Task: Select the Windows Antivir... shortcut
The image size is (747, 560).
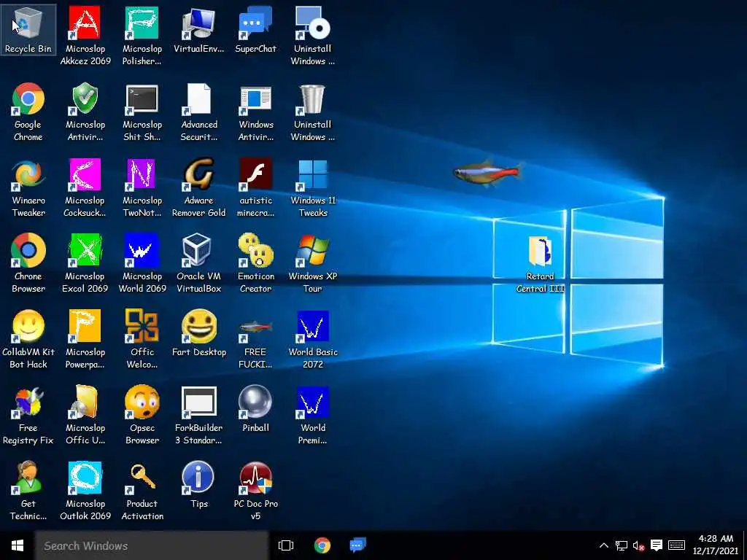Action: (255, 112)
